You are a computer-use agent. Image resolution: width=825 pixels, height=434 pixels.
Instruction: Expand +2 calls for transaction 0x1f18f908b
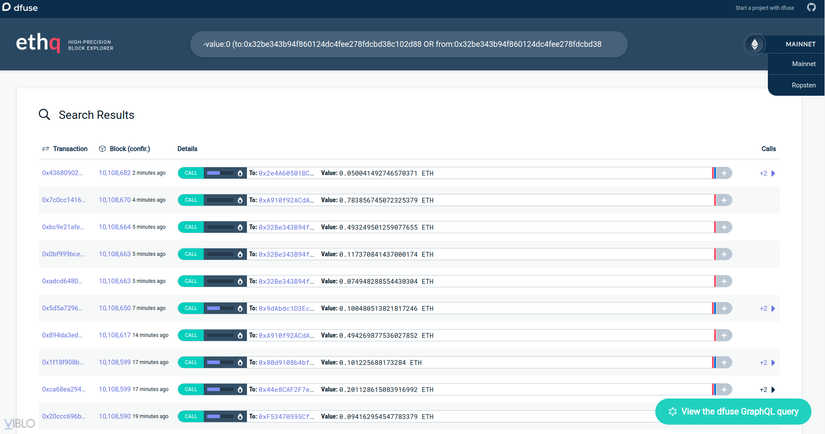[x=767, y=362]
